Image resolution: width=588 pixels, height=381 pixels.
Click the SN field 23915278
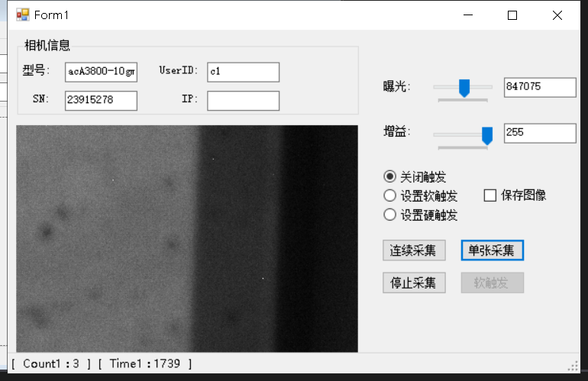coord(101,101)
